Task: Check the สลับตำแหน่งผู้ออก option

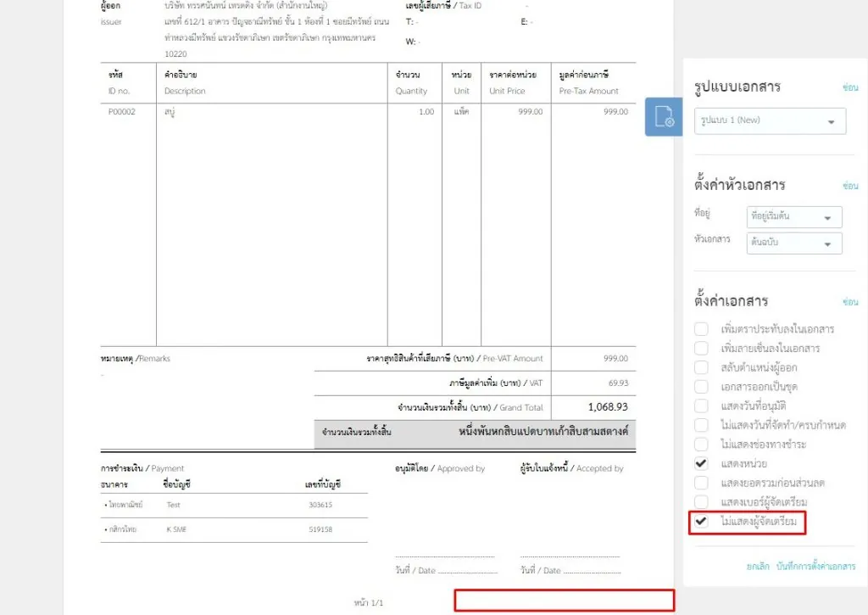Action: tap(702, 366)
